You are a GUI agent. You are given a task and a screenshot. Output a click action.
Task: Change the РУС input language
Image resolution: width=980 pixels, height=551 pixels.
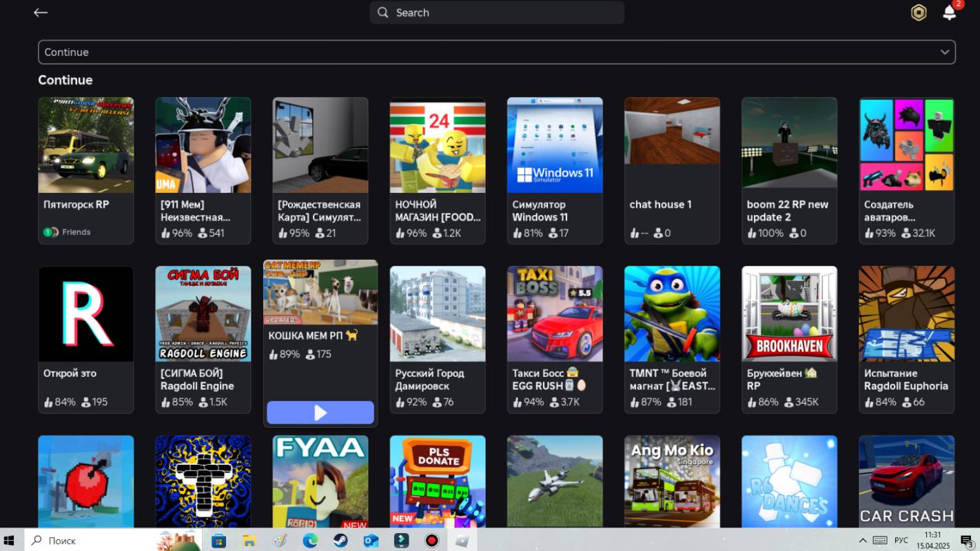pyautogui.click(x=901, y=541)
